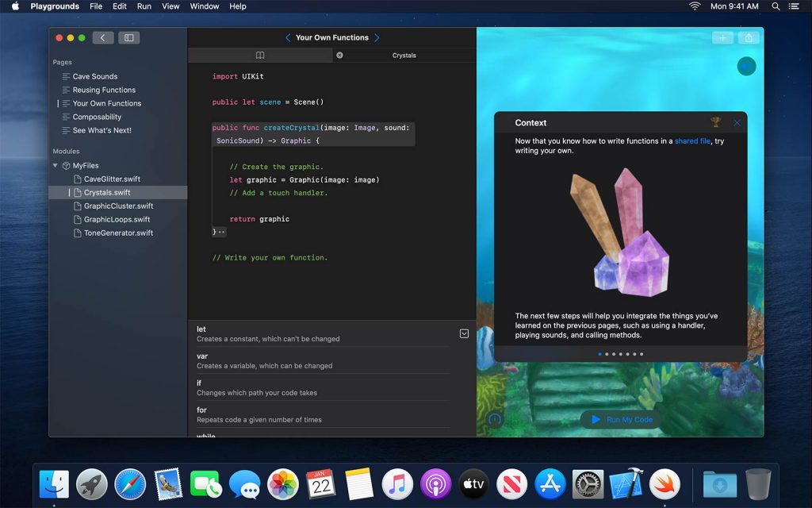Click the add (+) icon above the scene

point(722,37)
